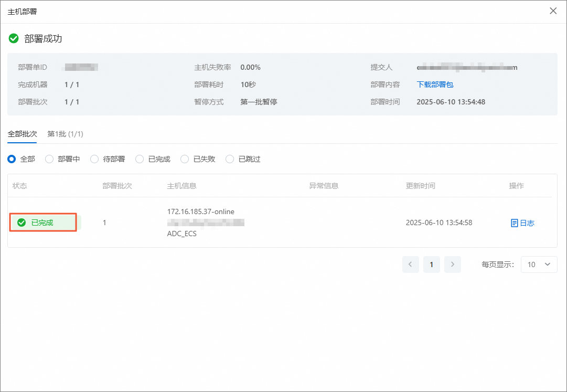Image resolution: width=567 pixels, height=392 pixels.
Task: Click the 主机部署 dialog title
Action: (22, 12)
